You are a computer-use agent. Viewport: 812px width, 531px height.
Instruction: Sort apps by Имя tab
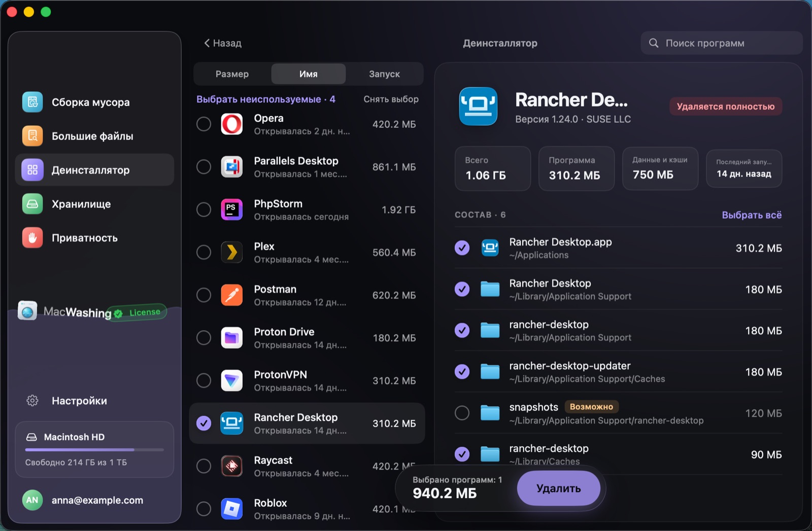(309, 74)
